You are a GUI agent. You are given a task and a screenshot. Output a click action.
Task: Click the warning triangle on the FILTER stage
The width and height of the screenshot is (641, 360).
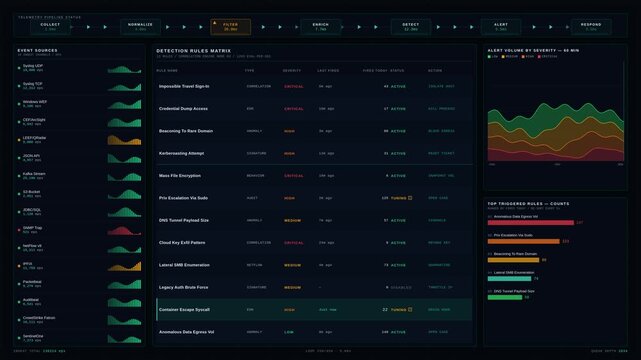pos(214,22)
